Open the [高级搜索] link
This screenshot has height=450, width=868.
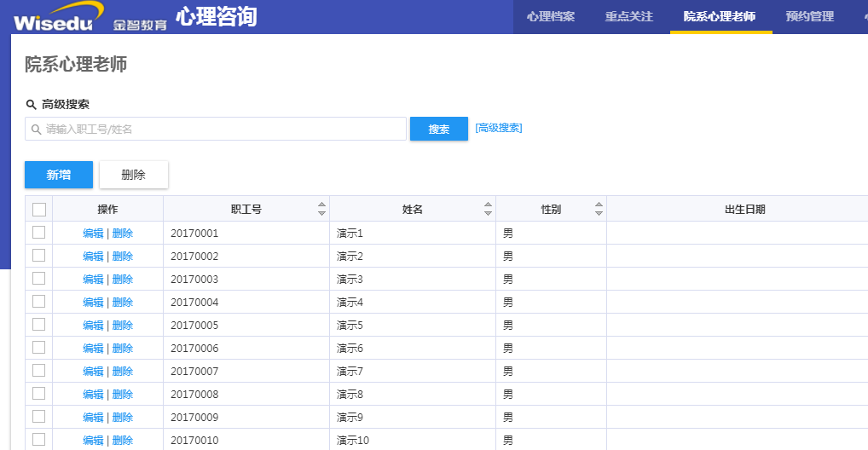(x=499, y=128)
